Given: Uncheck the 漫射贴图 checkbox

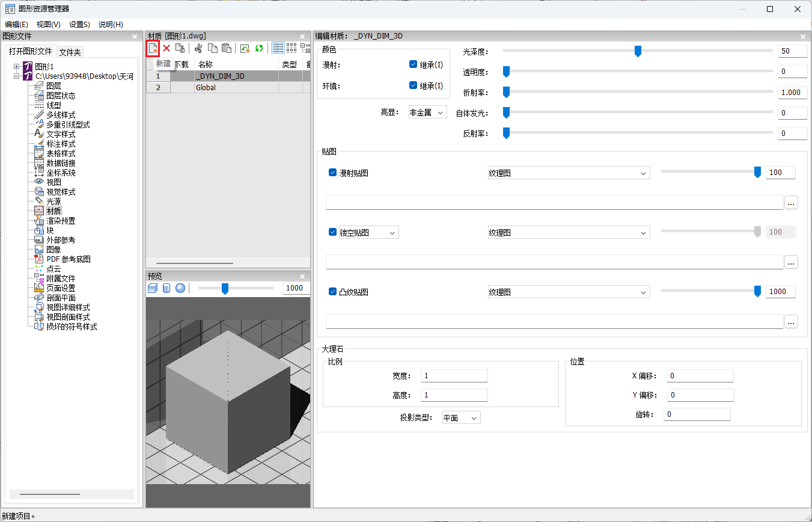Looking at the screenshot, I should tap(332, 173).
